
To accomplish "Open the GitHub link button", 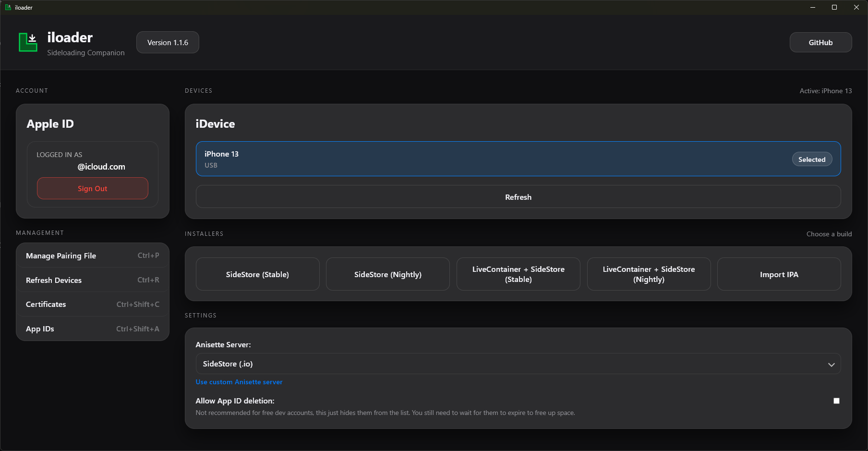I will coord(820,42).
